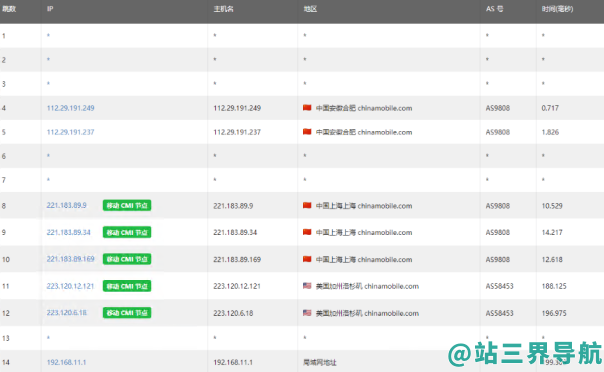Open IP link 221.183.89.9
Screen dimensions: 604x372
coord(67,206)
